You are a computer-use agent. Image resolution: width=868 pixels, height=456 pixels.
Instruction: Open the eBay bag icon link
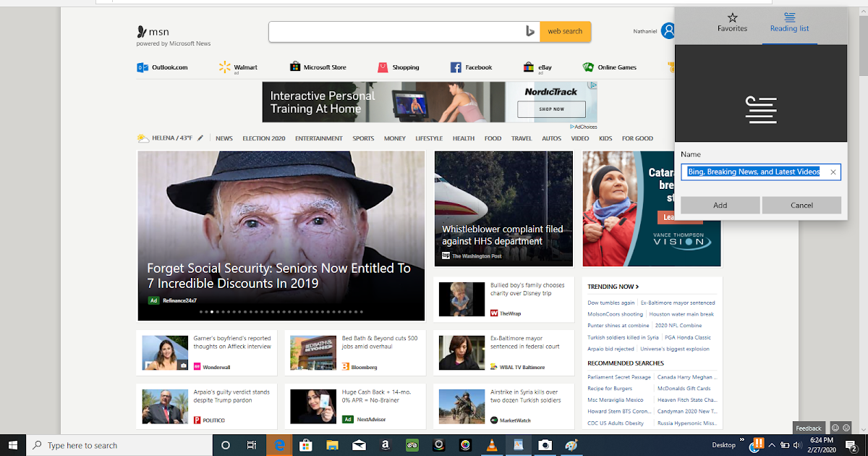pyautogui.click(x=529, y=67)
